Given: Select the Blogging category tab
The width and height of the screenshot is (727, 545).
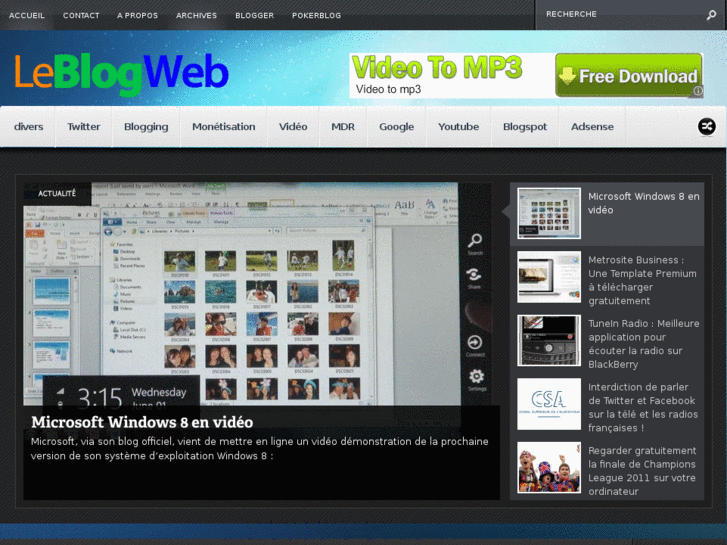Looking at the screenshot, I should coord(146,127).
